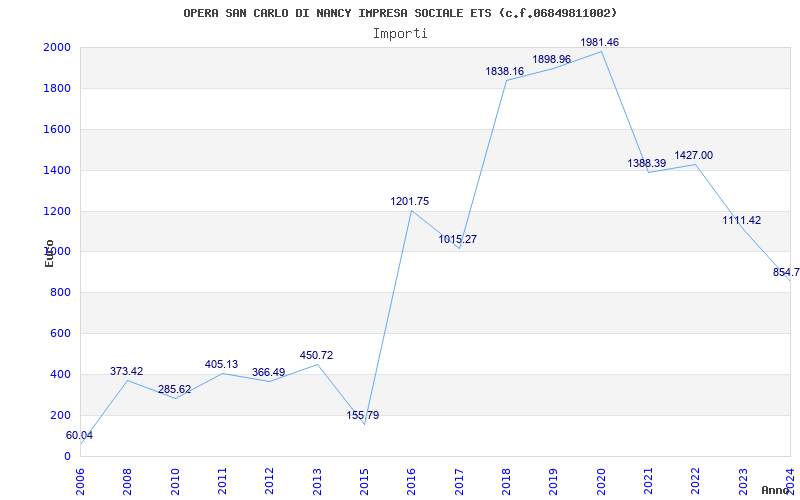Click the Euro axis label
The width and height of the screenshot is (800, 500).
coord(49,254)
